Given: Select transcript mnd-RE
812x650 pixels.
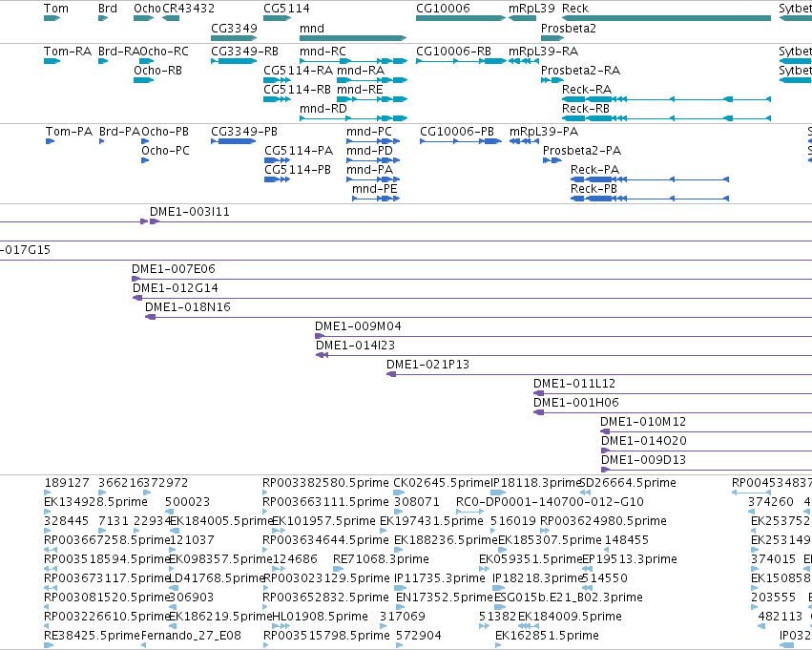Looking at the screenshot, I should pyautogui.click(x=372, y=99).
